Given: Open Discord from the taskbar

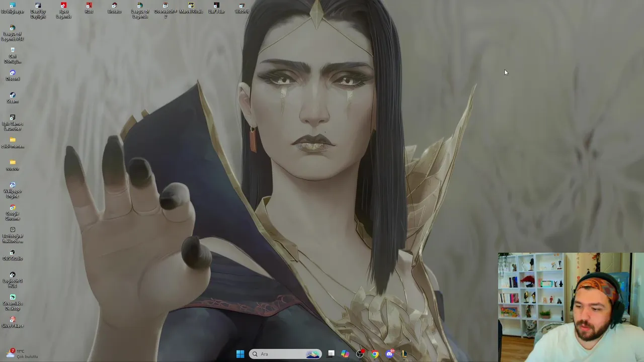Looking at the screenshot, I should point(389,354).
